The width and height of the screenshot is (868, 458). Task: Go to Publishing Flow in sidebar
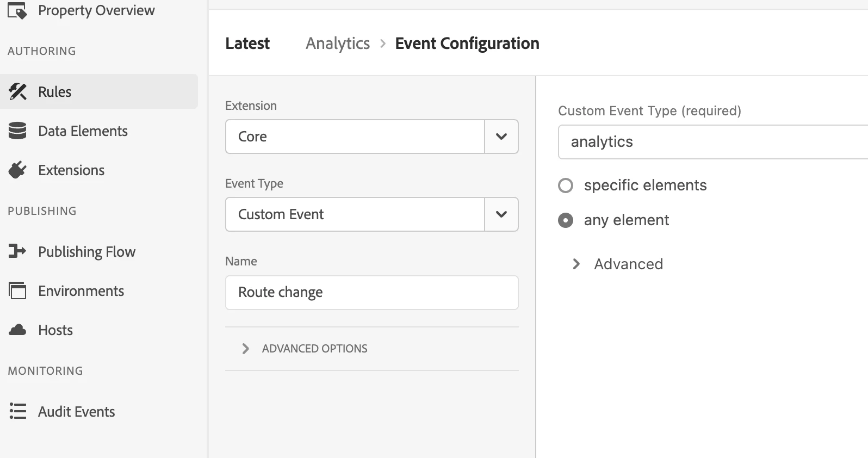(86, 252)
